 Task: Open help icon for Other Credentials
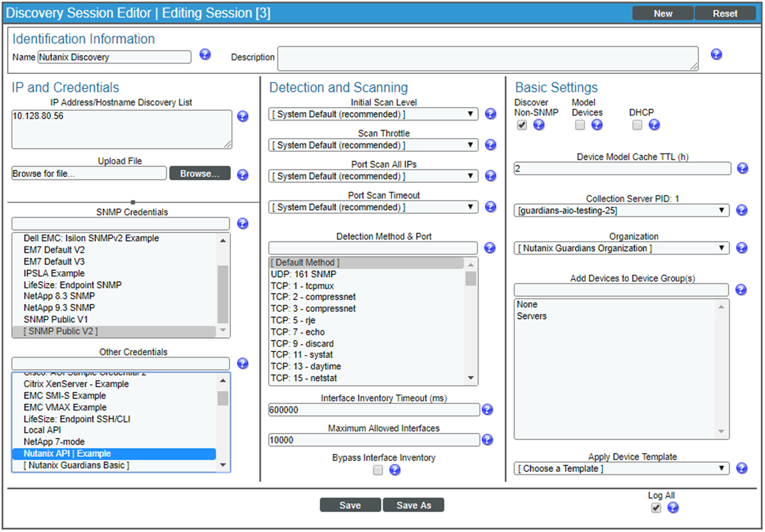point(243,363)
